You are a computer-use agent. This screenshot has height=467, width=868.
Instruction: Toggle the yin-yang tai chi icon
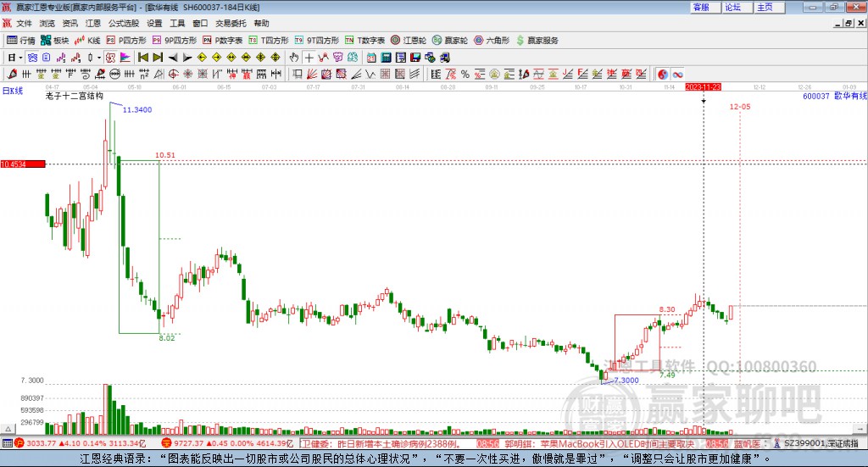(x=663, y=74)
